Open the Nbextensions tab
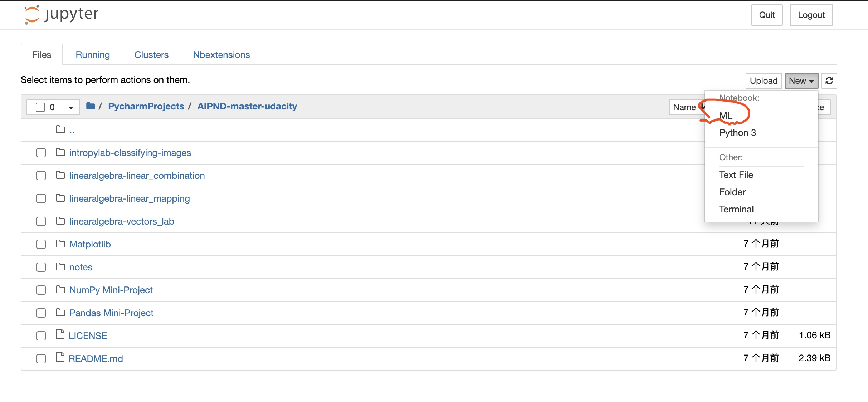Viewport: 868px width, 402px height. [x=221, y=55]
